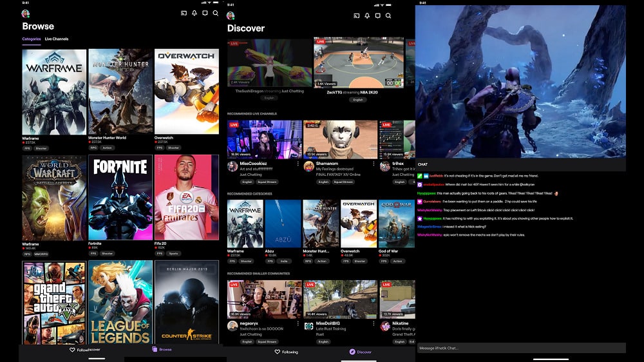
Task: Open Shamanom channel avatar
Action: click(308, 166)
